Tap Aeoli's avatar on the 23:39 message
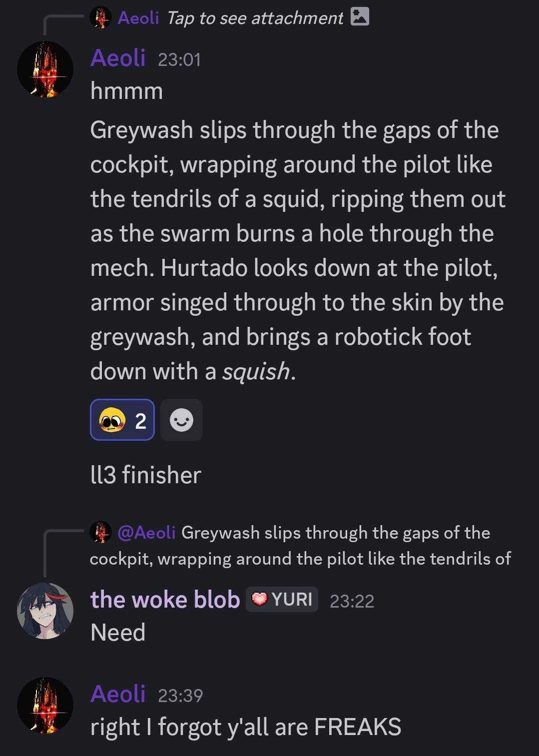Screen dimensions: 539x756 45,705
